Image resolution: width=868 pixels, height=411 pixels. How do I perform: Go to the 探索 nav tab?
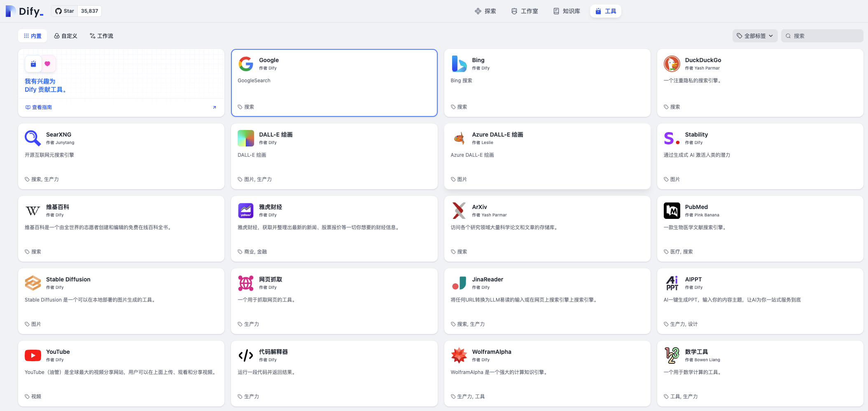485,11
